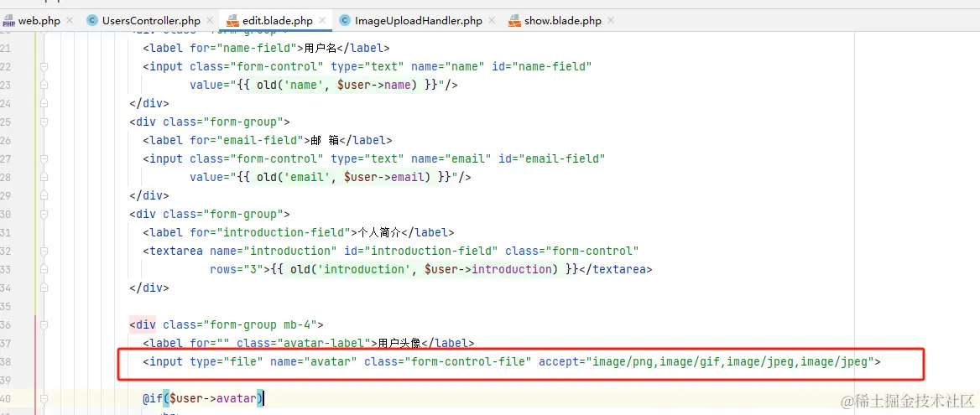
Task: Click name="email" attribute on line 27
Action: [451, 159]
